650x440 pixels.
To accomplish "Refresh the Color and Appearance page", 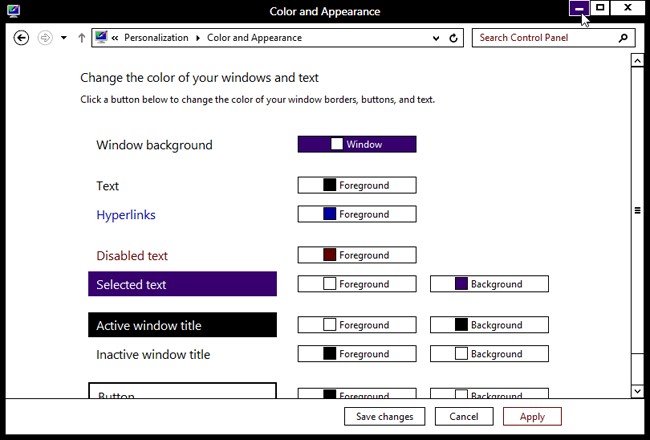I will (x=455, y=38).
